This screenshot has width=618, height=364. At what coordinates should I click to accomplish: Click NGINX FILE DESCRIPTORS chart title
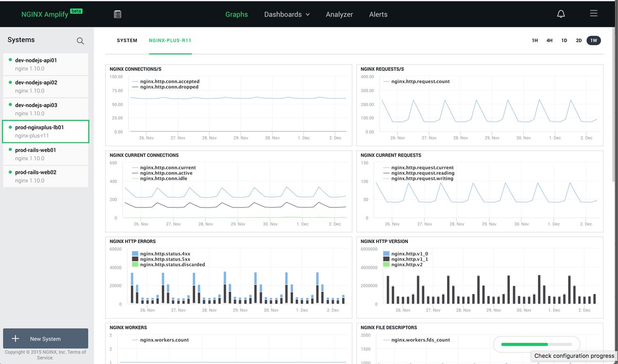click(389, 327)
